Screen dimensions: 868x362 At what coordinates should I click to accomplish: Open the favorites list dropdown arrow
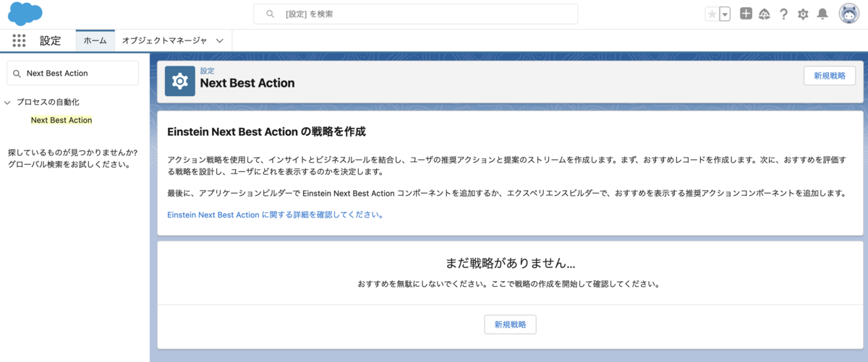coord(725,14)
